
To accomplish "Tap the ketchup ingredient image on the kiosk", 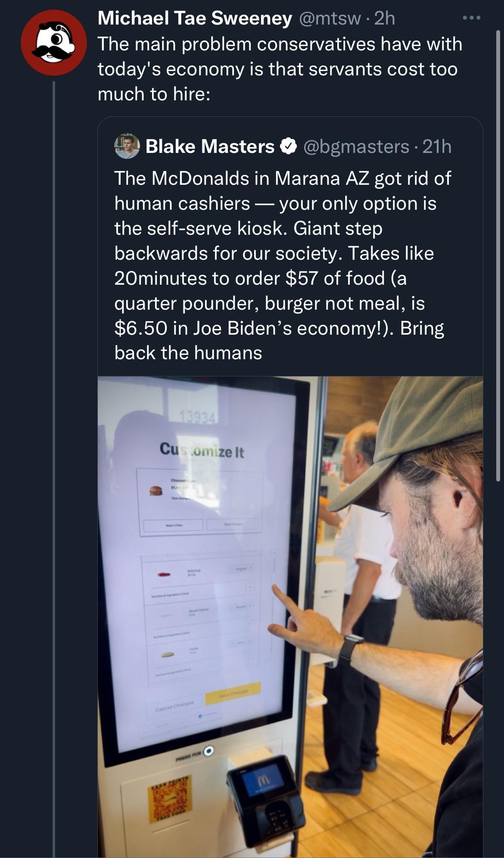I will [165, 574].
